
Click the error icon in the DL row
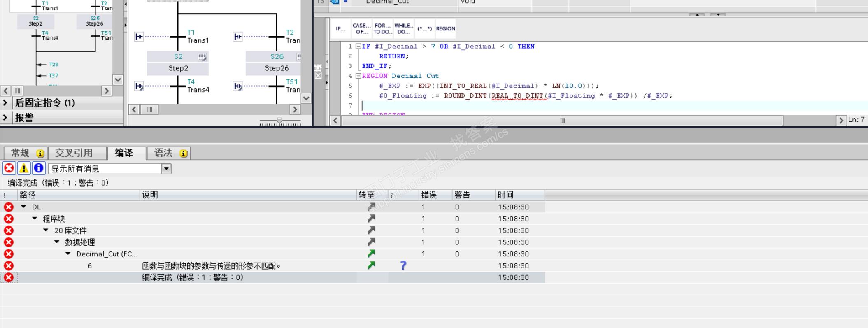[x=9, y=207]
